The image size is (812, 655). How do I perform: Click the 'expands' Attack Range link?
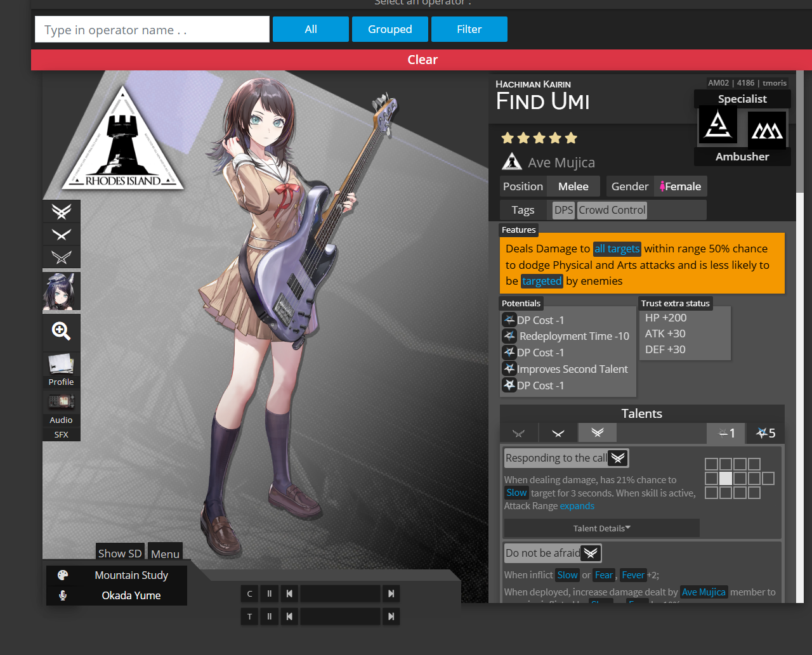click(577, 506)
